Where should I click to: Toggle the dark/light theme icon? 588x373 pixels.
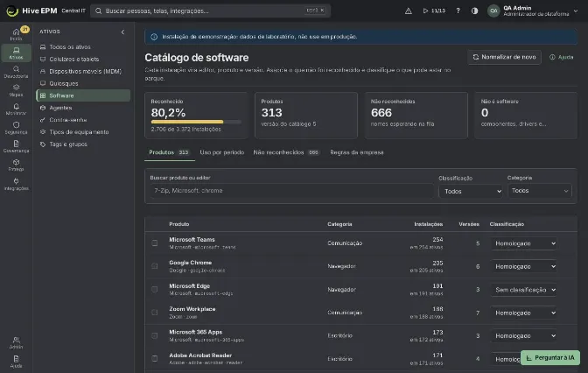point(475,11)
